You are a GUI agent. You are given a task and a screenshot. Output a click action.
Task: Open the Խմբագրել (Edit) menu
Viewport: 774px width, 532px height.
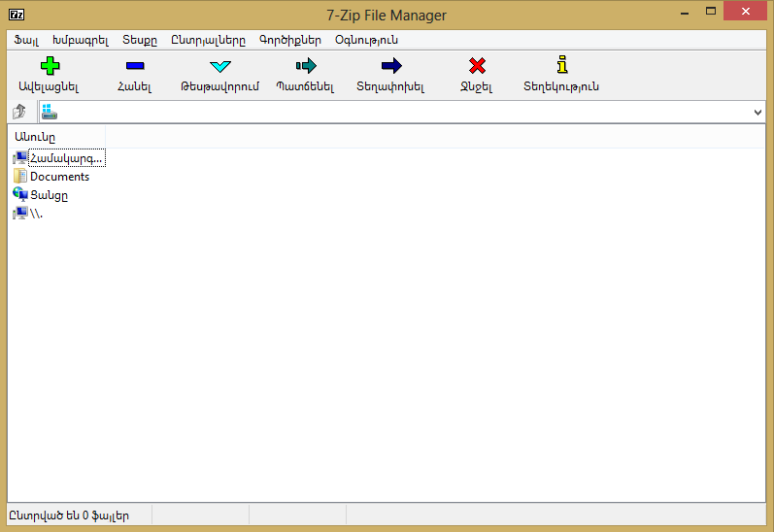pos(81,40)
